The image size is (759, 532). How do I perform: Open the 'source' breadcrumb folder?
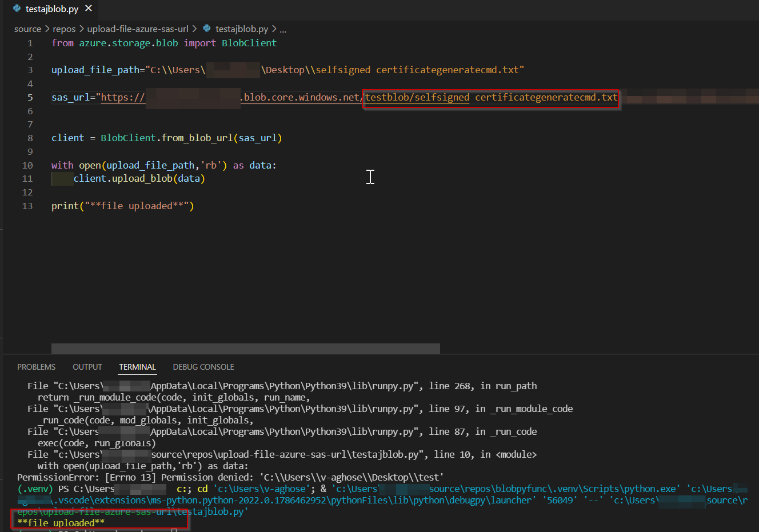[x=27, y=29]
